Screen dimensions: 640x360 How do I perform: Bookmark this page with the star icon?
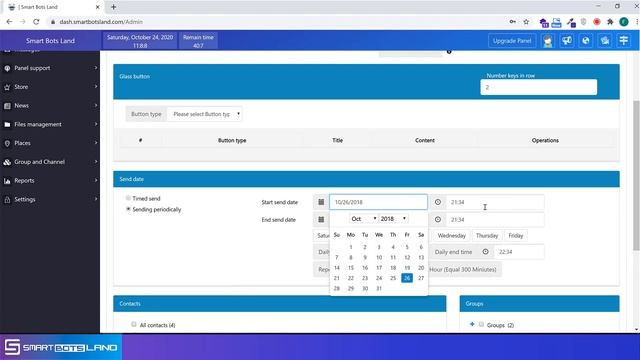(x=526, y=22)
